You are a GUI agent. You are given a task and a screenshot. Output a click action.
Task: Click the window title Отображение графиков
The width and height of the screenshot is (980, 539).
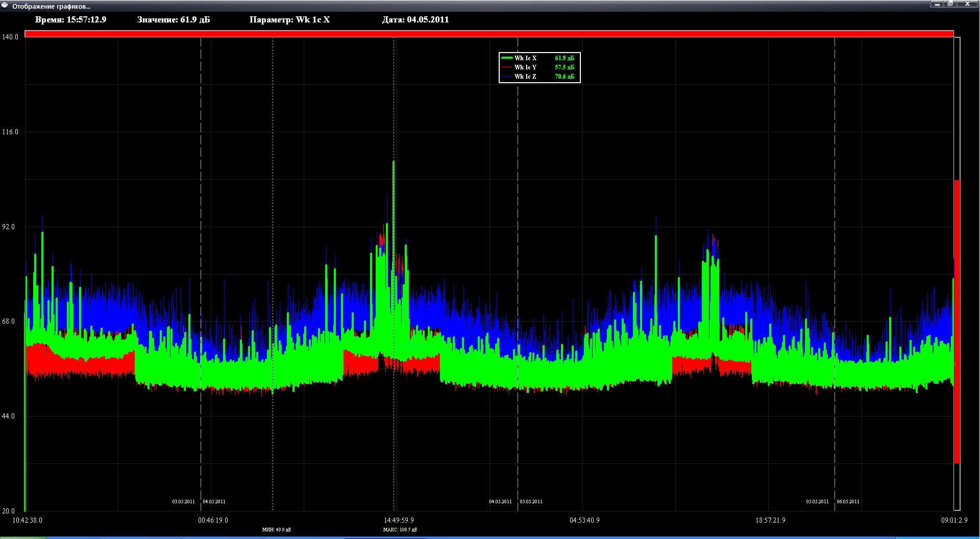click(x=52, y=6)
